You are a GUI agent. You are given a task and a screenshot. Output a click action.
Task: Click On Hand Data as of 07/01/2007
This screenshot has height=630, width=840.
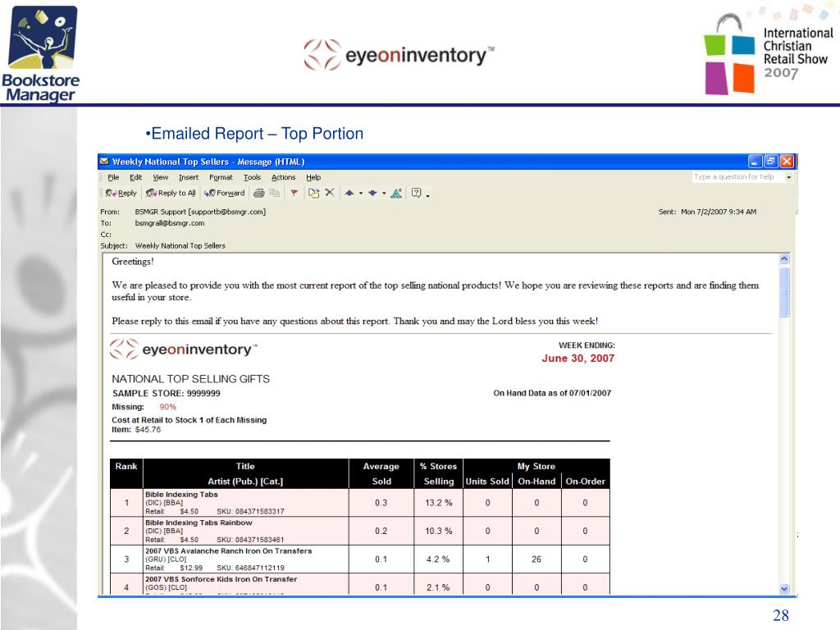coord(552,393)
